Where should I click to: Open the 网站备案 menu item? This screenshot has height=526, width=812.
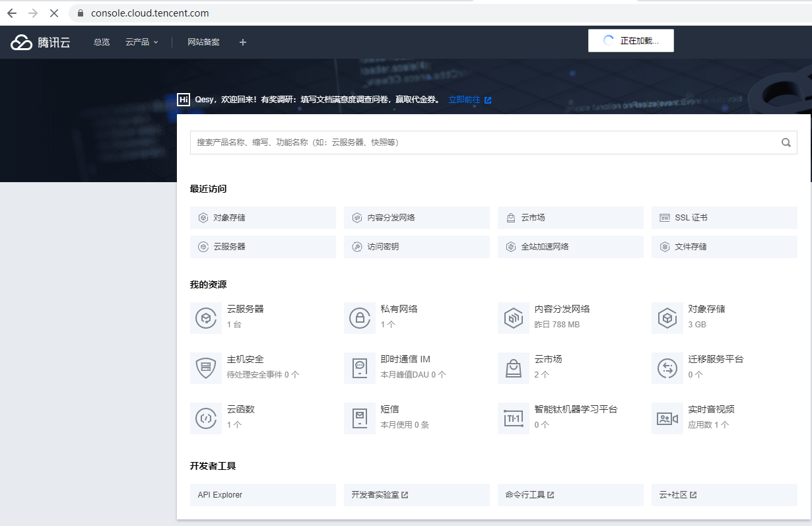point(203,42)
